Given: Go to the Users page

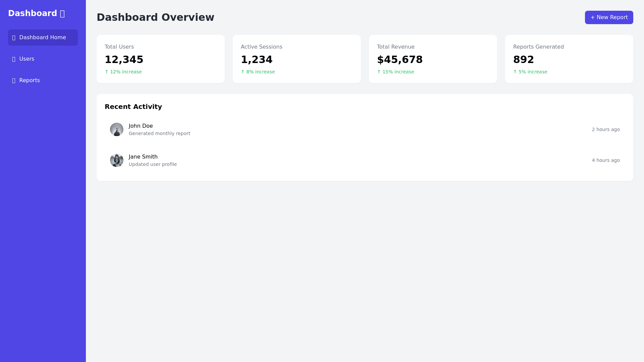Looking at the screenshot, I should click(27, 59).
